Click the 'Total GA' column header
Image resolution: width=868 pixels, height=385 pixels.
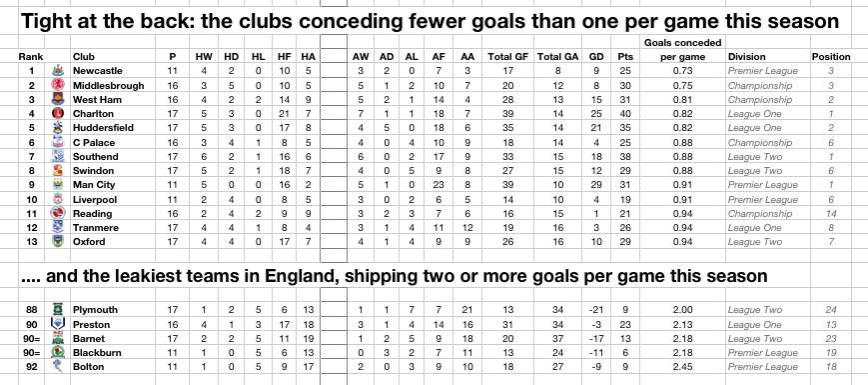tap(558, 57)
